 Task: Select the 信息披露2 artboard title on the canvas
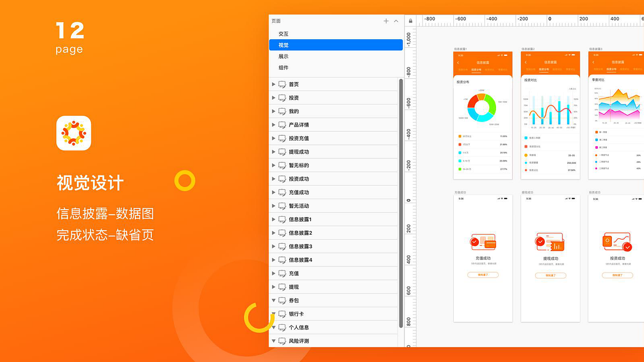(x=528, y=49)
